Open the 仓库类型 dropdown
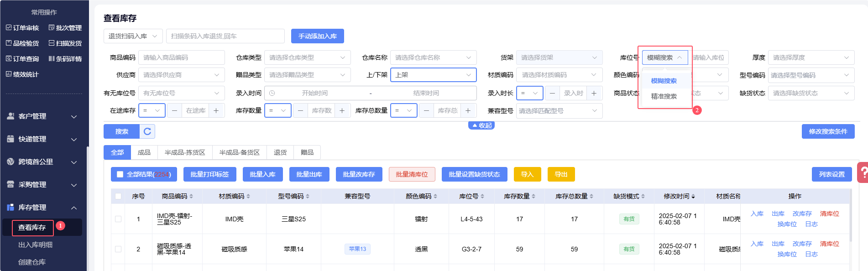Image resolution: width=868 pixels, height=271 pixels. pyautogui.click(x=307, y=57)
